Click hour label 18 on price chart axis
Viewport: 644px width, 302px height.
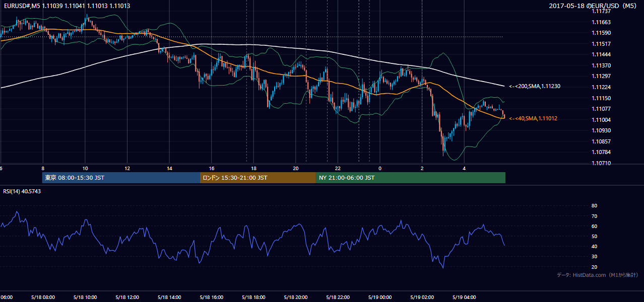click(x=253, y=168)
